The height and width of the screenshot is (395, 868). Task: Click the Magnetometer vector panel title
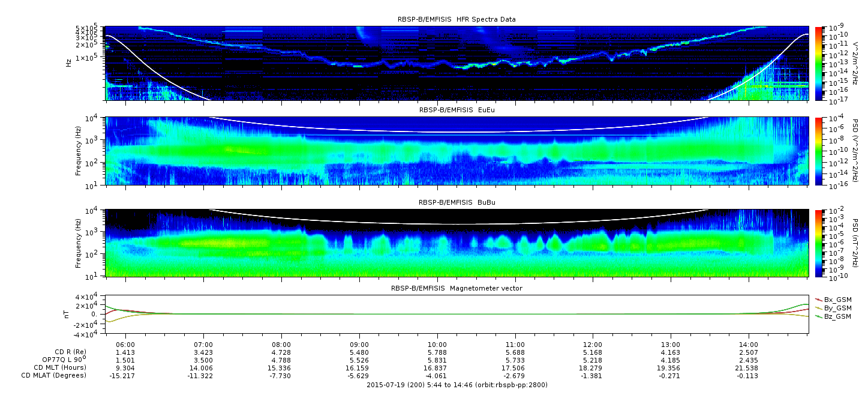pyautogui.click(x=456, y=289)
